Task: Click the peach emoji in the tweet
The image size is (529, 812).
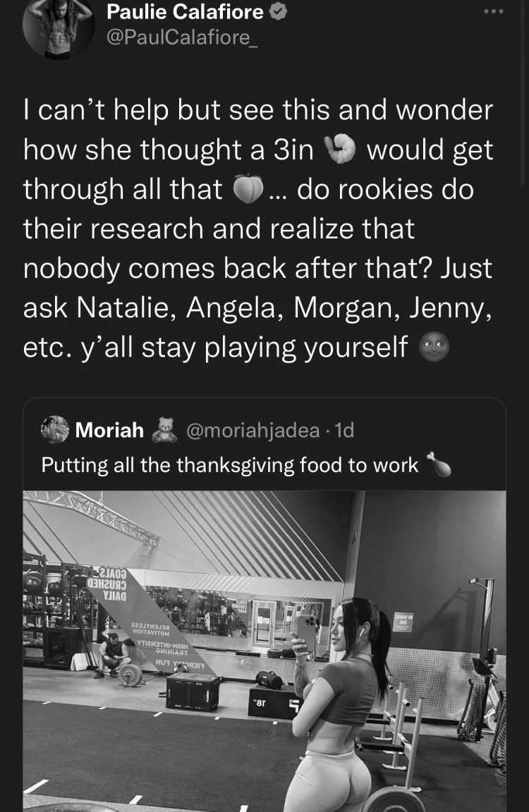Action: pyautogui.click(x=248, y=189)
